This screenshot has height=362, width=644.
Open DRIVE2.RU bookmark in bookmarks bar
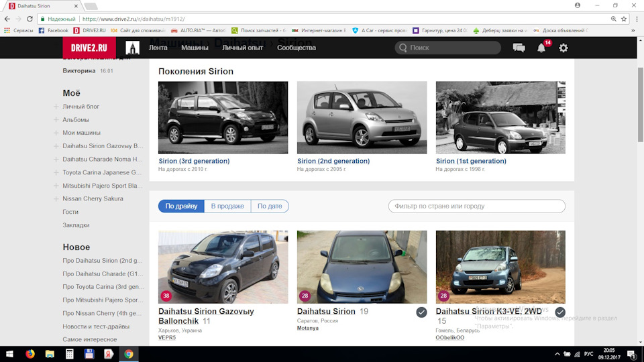tap(89, 30)
